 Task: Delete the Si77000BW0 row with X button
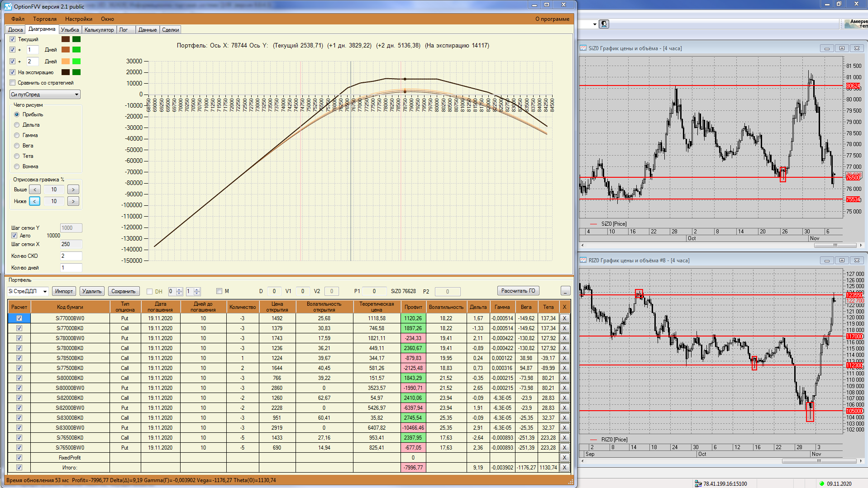point(564,318)
